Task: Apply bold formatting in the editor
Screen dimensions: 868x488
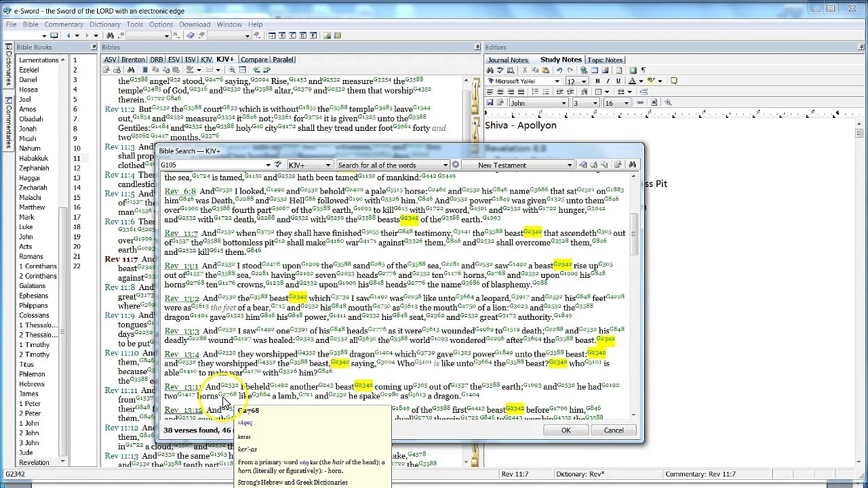Action: click(597, 81)
